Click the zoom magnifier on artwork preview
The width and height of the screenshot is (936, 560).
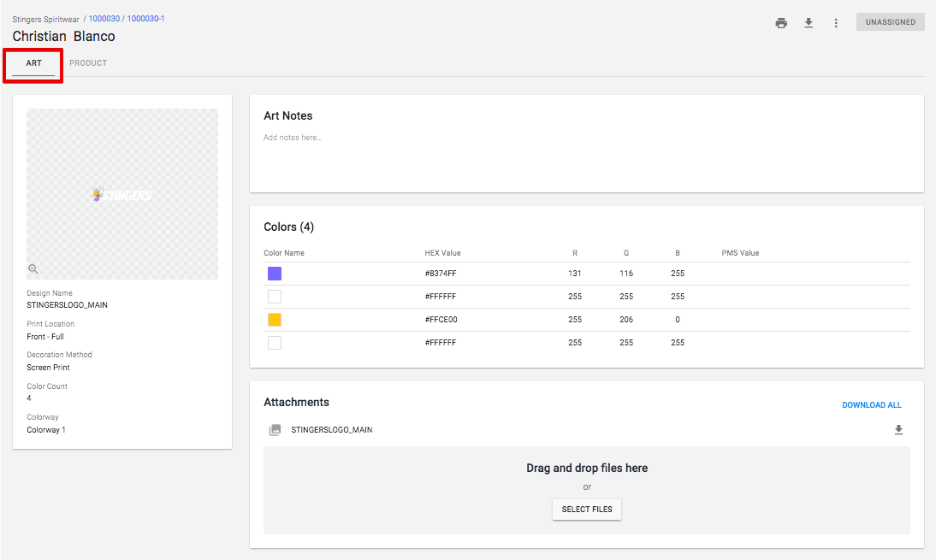click(x=33, y=268)
